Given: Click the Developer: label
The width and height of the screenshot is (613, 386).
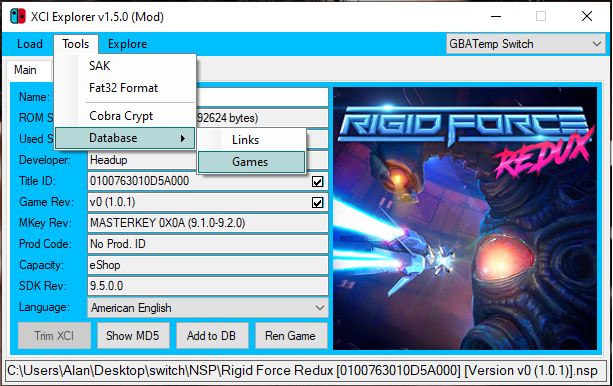Looking at the screenshot, I should click(x=45, y=160).
